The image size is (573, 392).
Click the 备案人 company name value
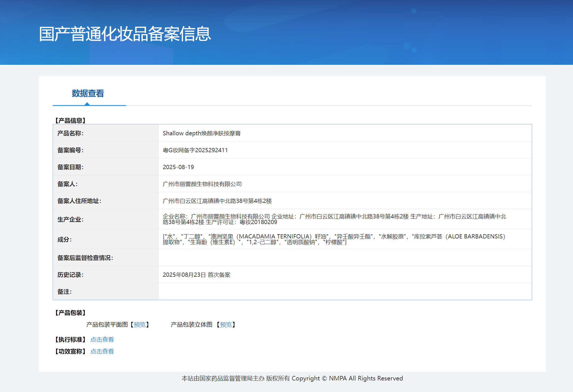(x=202, y=184)
